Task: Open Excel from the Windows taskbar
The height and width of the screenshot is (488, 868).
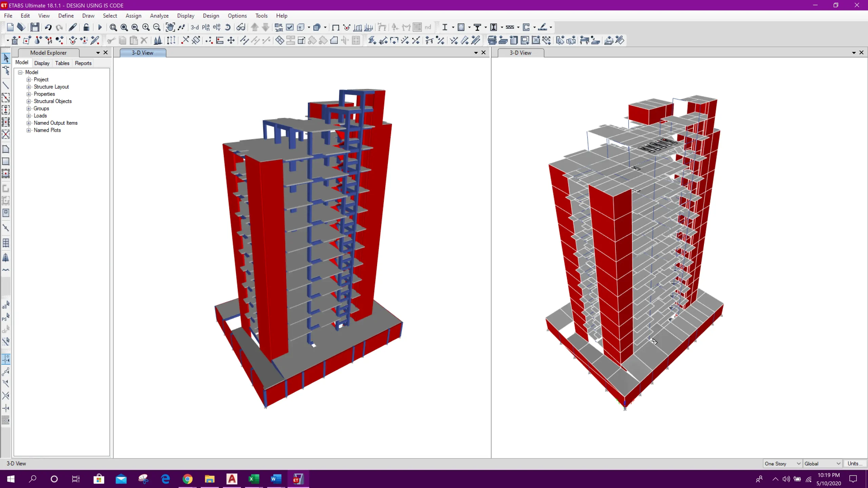Action: pos(254,479)
